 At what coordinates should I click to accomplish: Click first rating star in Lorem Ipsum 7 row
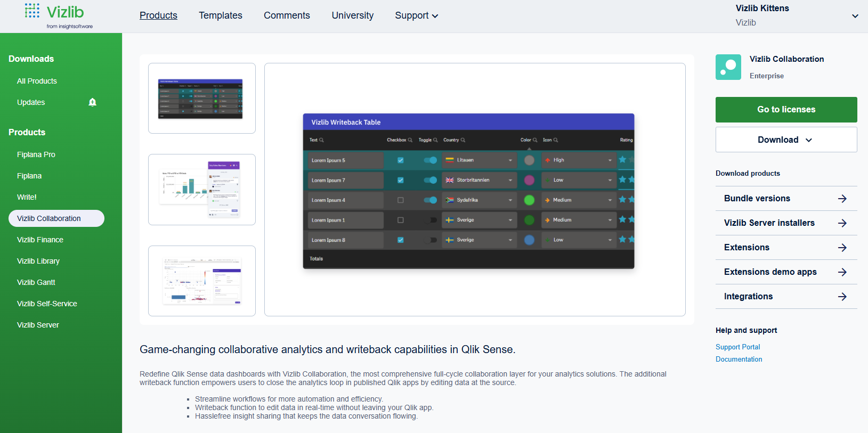622,179
